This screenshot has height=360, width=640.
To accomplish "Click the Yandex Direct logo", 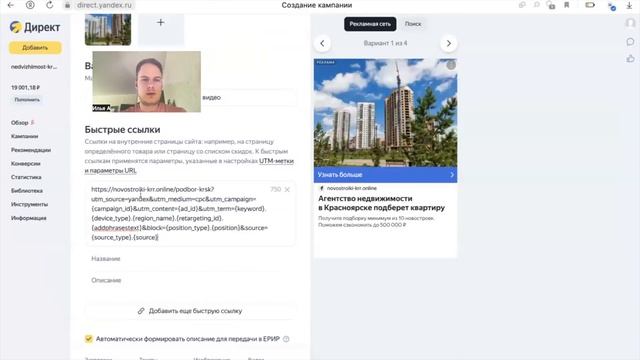I will point(35,27).
